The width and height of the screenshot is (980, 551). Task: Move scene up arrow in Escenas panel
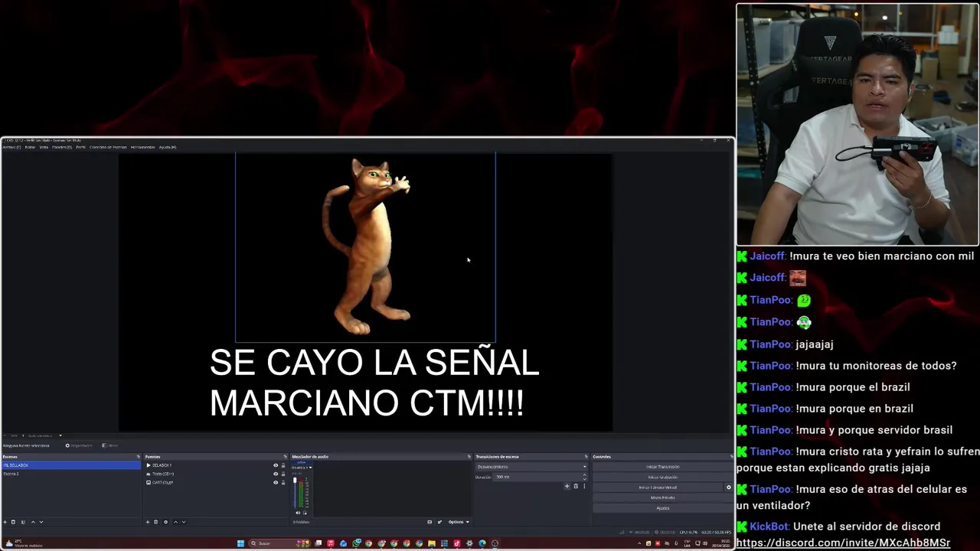tap(33, 522)
